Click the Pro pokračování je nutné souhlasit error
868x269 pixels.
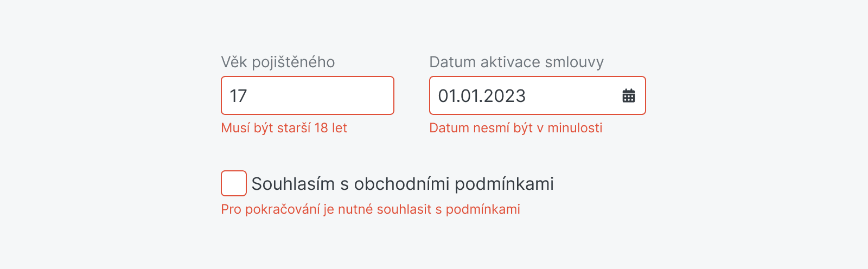coord(370,209)
